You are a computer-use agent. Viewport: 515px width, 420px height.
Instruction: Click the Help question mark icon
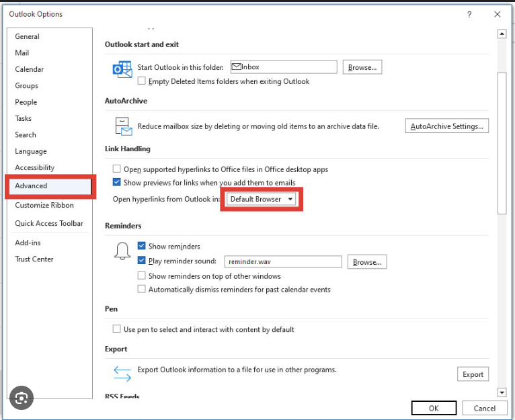(469, 15)
